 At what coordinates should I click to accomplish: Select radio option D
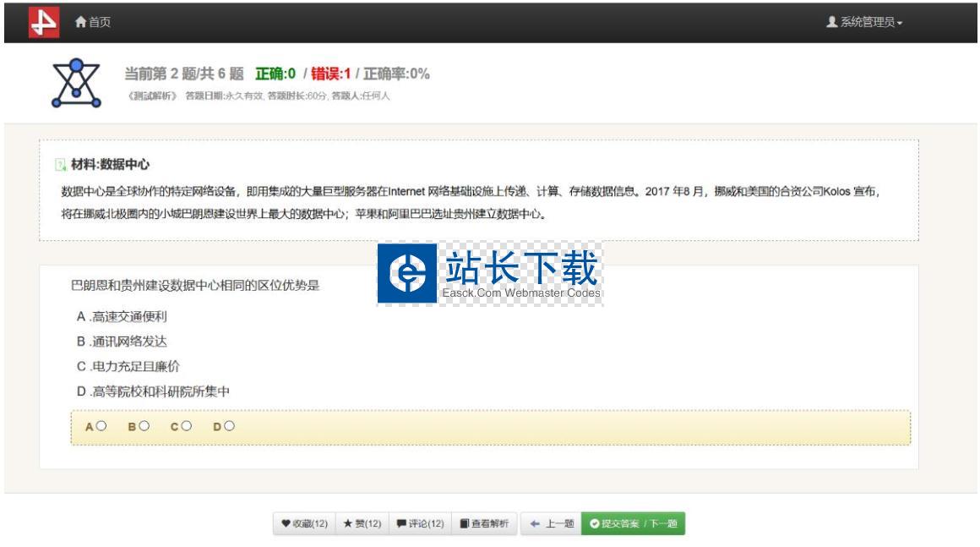pos(230,426)
